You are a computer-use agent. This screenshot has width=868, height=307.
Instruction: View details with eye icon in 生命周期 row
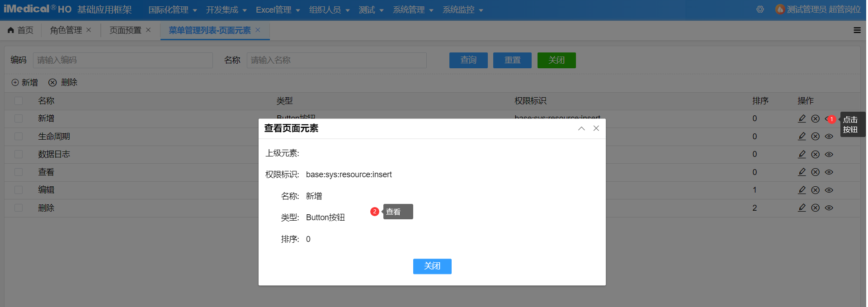tap(829, 136)
